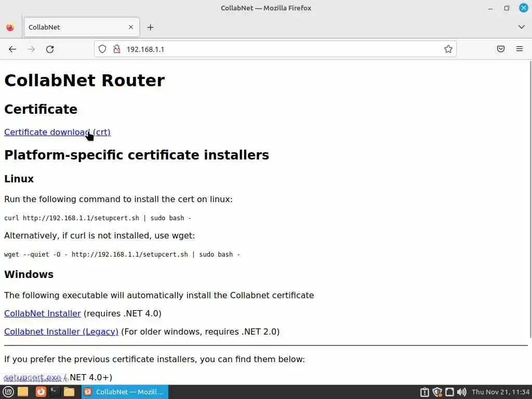Open the network connection tray icon
This screenshot has height=399, width=532.
pos(449,392)
